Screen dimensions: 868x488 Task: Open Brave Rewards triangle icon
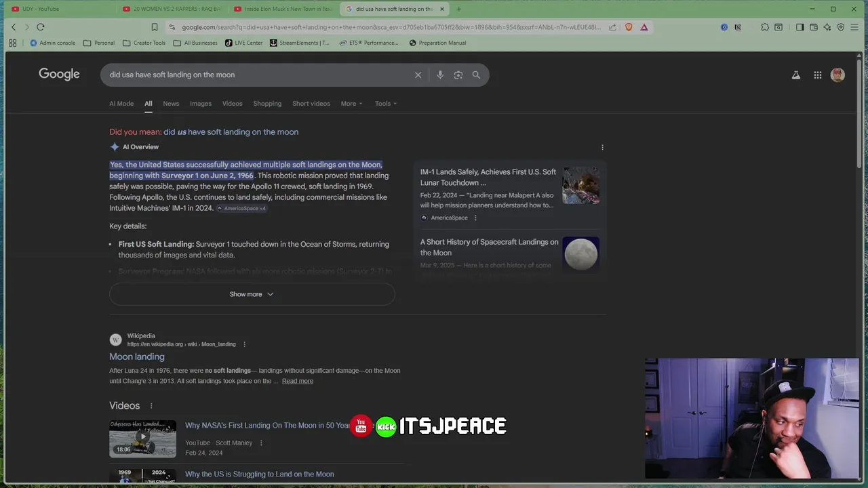(x=644, y=27)
